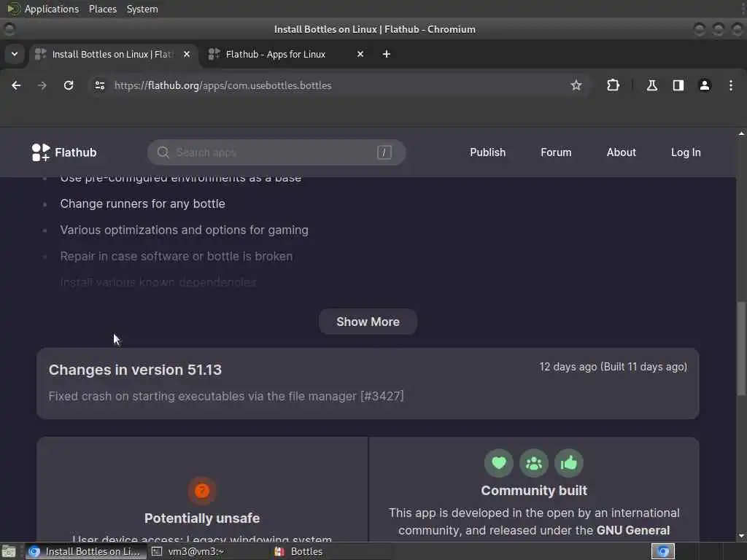
Task: Click the people group icon above Community built
Action: coord(534,463)
